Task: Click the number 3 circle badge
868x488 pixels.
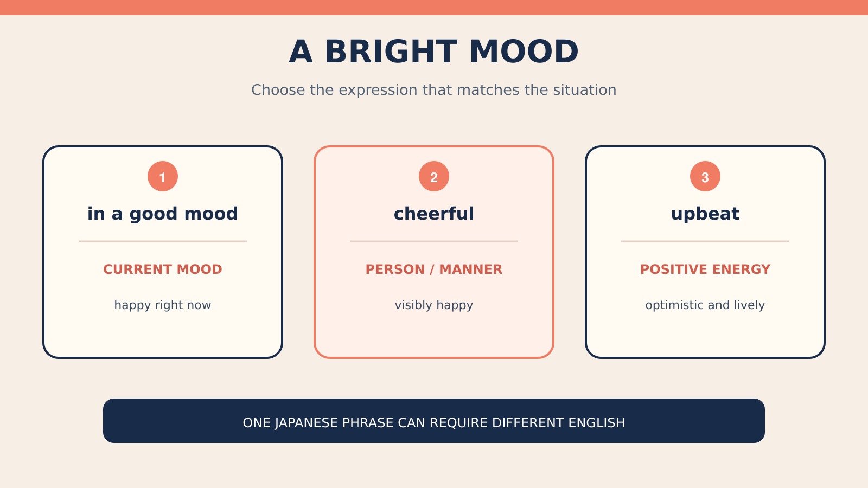Action: pyautogui.click(x=705, y=176)
